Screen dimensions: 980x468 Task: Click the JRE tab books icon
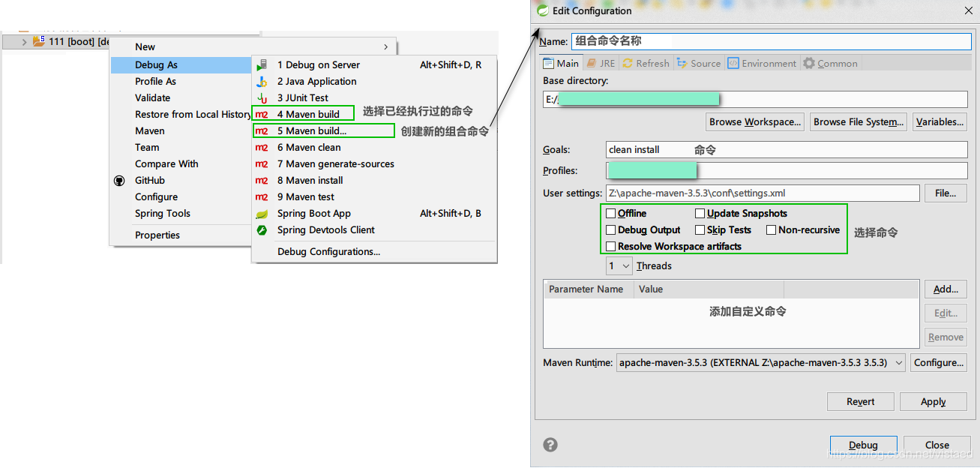coord(592,64)
